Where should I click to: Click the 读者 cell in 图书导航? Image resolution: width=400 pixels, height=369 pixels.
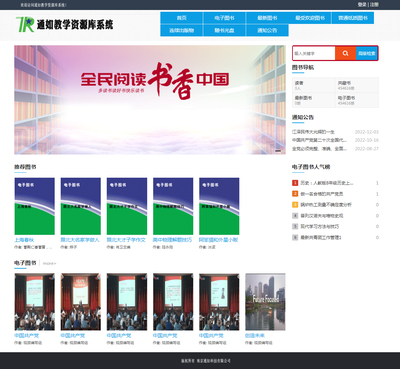(314, 85)
